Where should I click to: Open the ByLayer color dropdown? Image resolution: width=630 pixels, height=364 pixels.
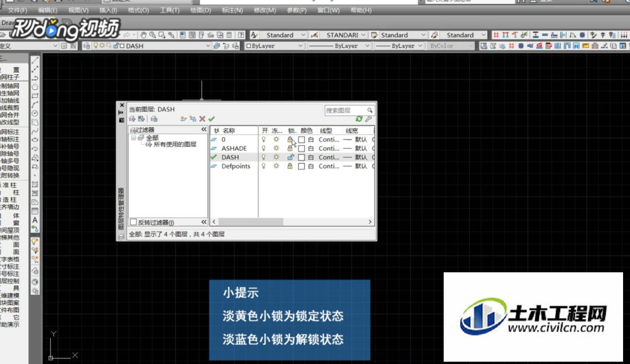[300, 46]
